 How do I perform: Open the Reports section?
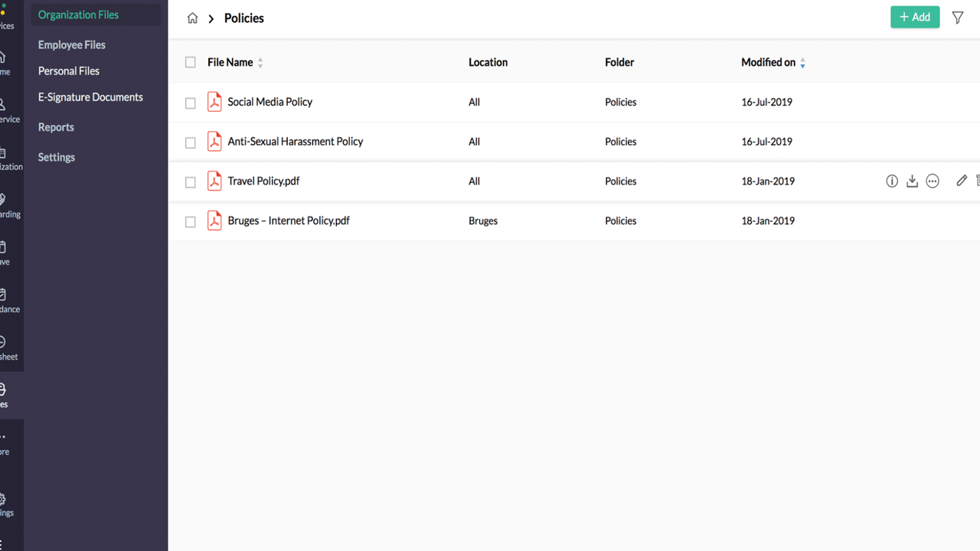click(x=56, y=127)
